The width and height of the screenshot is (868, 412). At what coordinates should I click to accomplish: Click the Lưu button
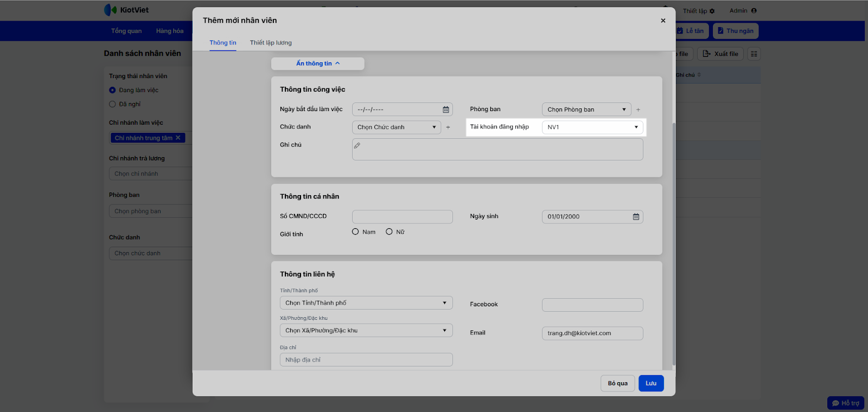coord(650,383)
